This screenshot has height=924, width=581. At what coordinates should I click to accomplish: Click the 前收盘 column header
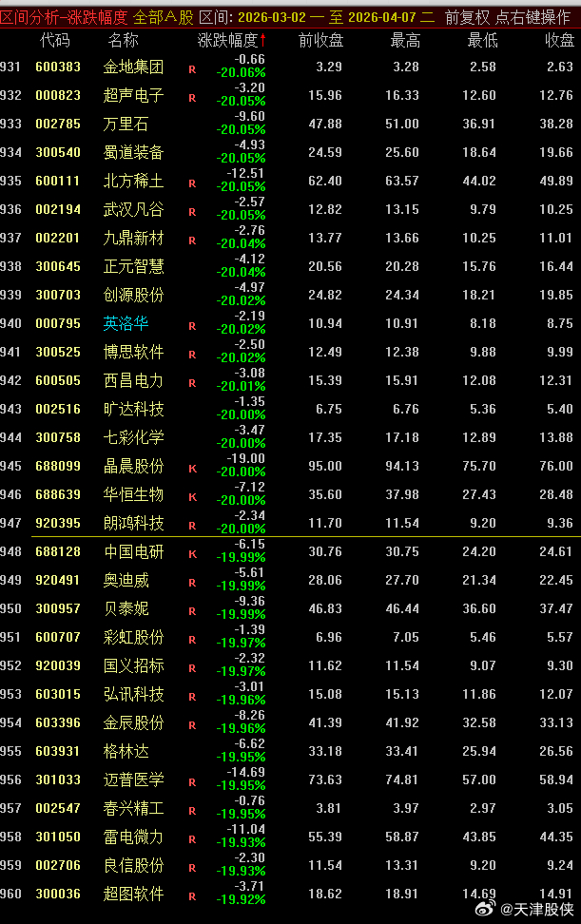320,41
